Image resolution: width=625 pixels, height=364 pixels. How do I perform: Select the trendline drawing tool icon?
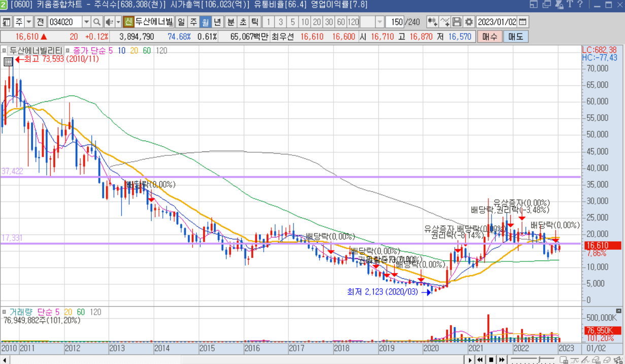585,359
